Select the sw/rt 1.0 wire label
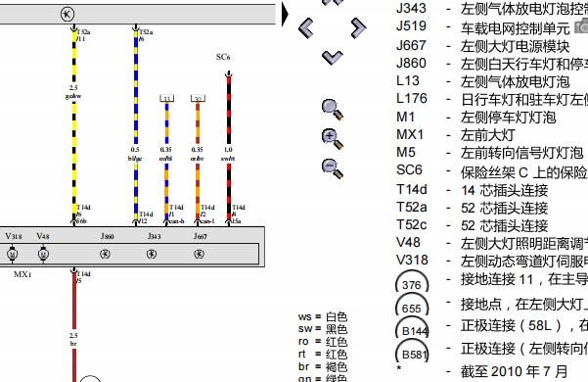Image resolution: width=588 pixels, height=382 pixels. tap(228, 154)
